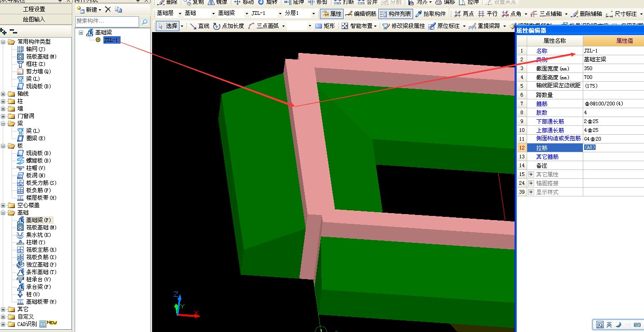Screen dimensions: 644x332
Task: Click the 拉筋 property value cell
Action: [x=613, y=148]
